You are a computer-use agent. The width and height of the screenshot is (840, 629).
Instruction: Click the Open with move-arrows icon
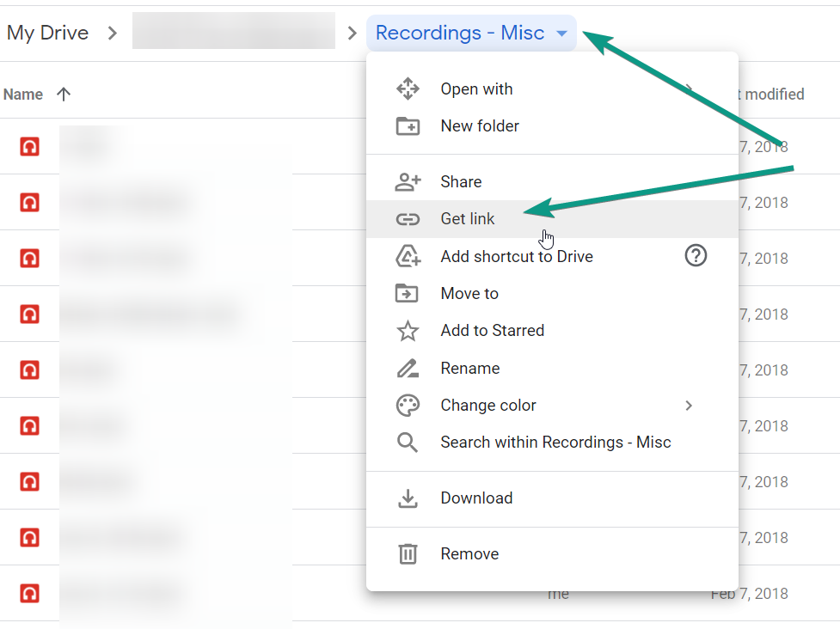pos(408,89)
